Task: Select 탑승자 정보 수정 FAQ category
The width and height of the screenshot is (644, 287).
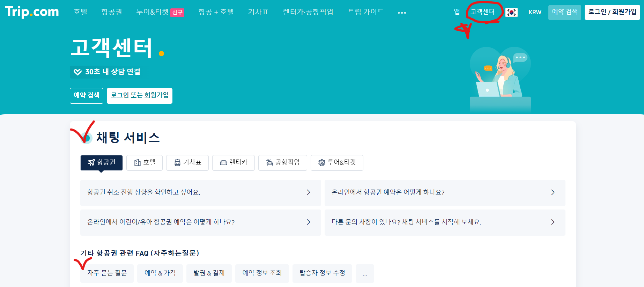Action: pyautogui.click(x=322, y=273)
